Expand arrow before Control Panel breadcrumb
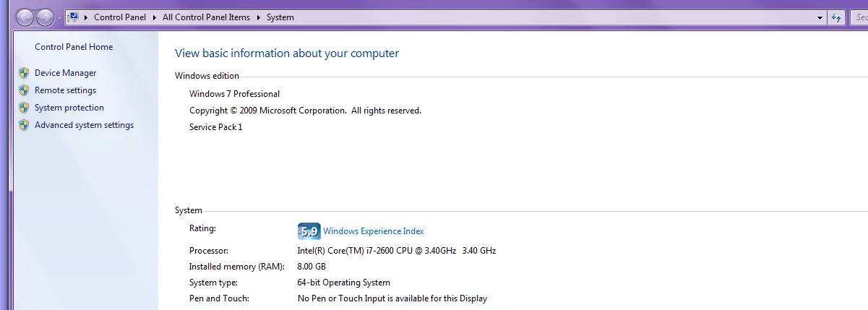This screenshot has height=310, width=868. click(x=86, y=17)
